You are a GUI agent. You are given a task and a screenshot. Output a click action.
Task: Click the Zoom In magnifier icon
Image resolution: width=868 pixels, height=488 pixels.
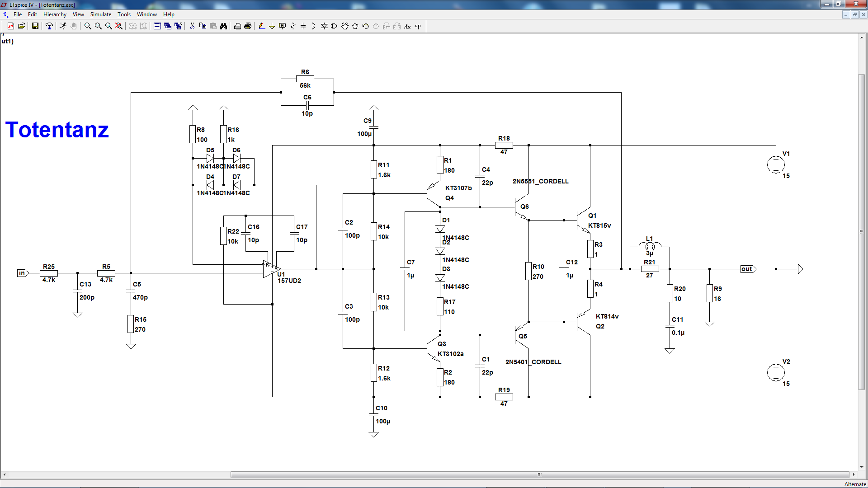pyautogui.click(x=88, y=26)
